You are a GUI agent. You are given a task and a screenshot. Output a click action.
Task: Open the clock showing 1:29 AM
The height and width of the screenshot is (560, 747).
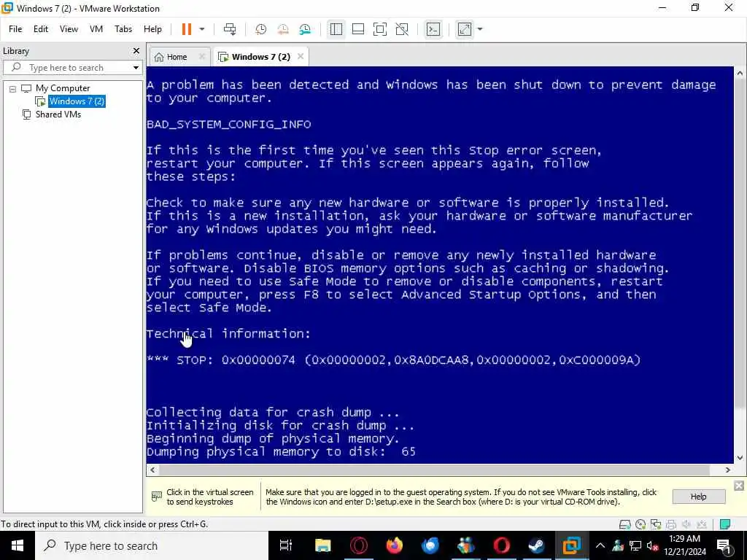[x=684, y=545]
